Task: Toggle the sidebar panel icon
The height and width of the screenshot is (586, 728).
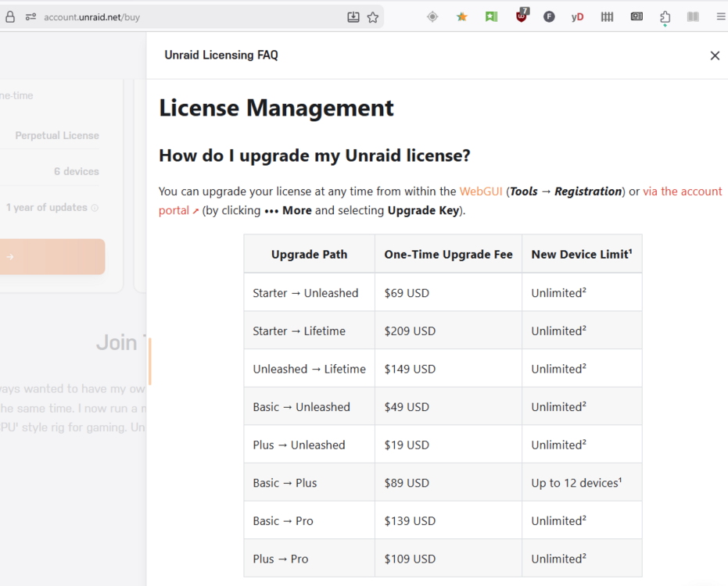Action: [x=693, y=17]
